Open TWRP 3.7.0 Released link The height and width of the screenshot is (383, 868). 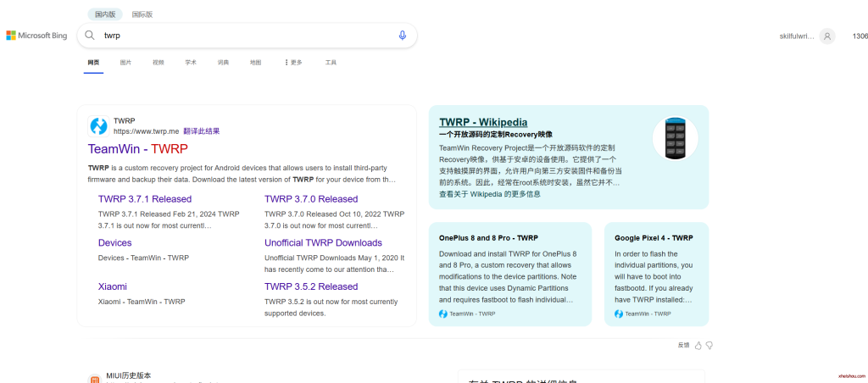(311, 199)
